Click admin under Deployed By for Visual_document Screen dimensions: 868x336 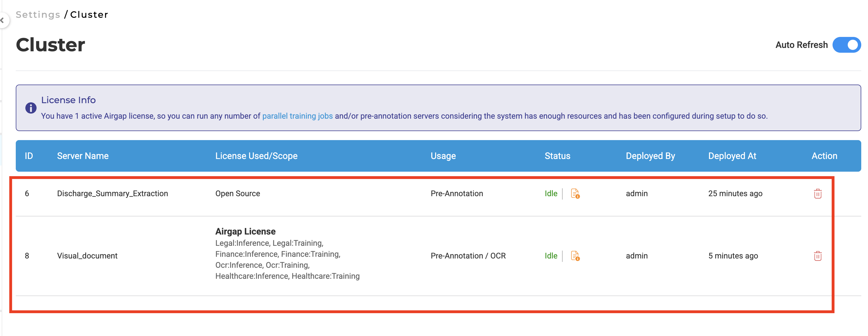point(637,256)
